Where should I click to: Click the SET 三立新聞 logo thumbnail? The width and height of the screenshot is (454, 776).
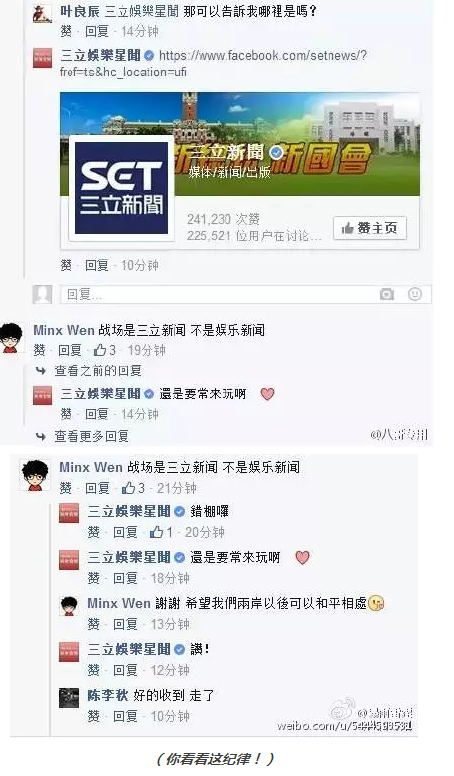pyautogui.click(x=121, y=189)
